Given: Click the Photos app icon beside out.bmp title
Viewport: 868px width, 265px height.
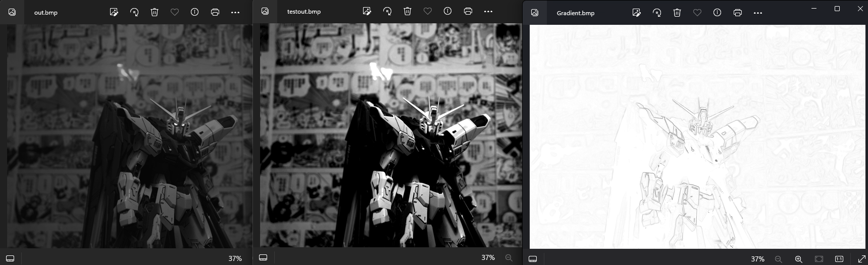Looking at the screenshot, I should click(12, 12).
